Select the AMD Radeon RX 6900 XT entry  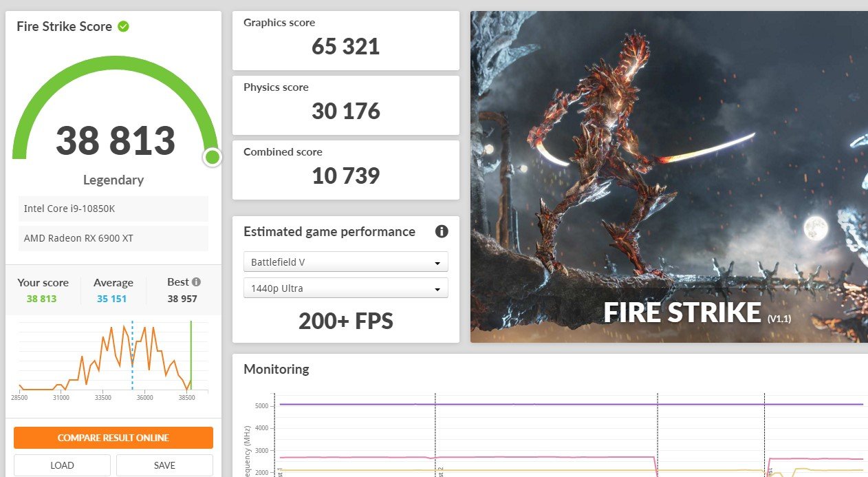113,238
